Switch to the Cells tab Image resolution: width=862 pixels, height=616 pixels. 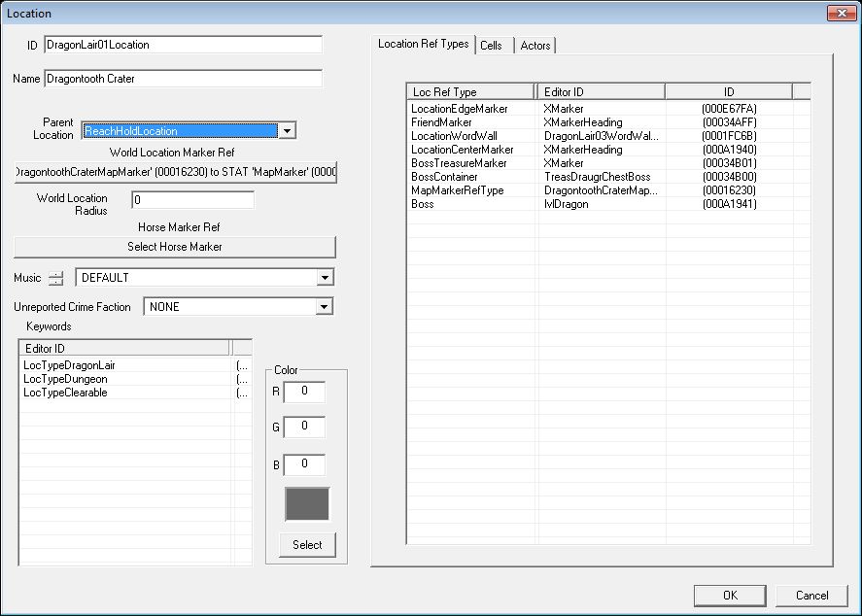491,46
